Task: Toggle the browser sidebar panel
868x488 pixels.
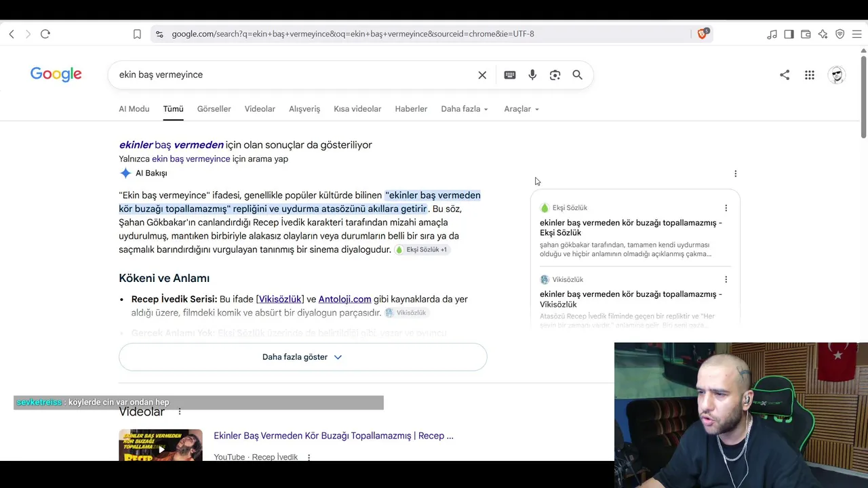Action: click(x=789, y=34)
